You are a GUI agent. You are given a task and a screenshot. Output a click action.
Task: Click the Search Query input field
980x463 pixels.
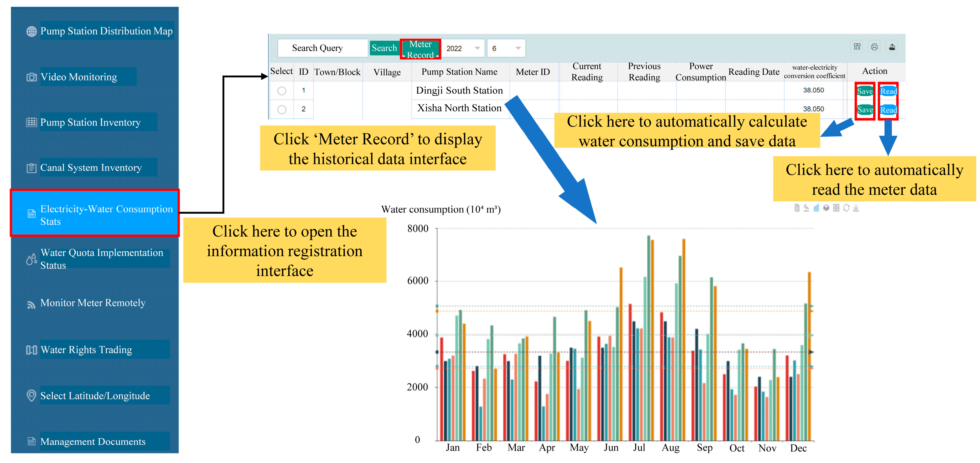click(322, 48)
